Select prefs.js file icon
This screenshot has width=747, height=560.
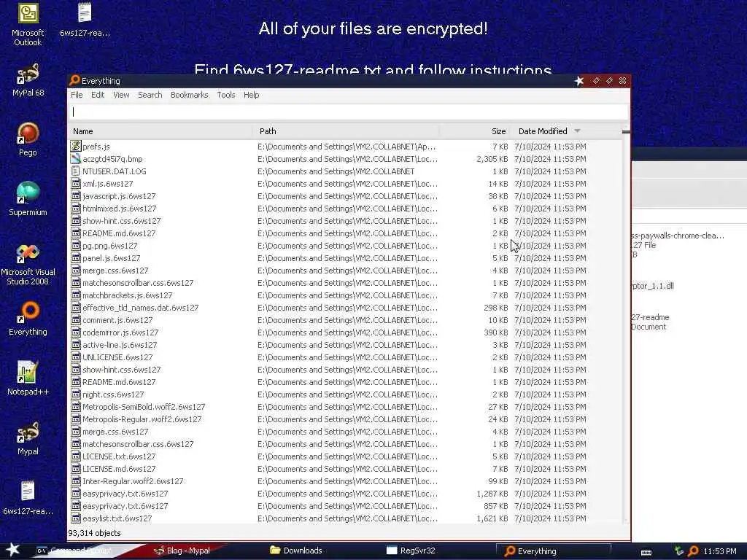click(75, 146)
